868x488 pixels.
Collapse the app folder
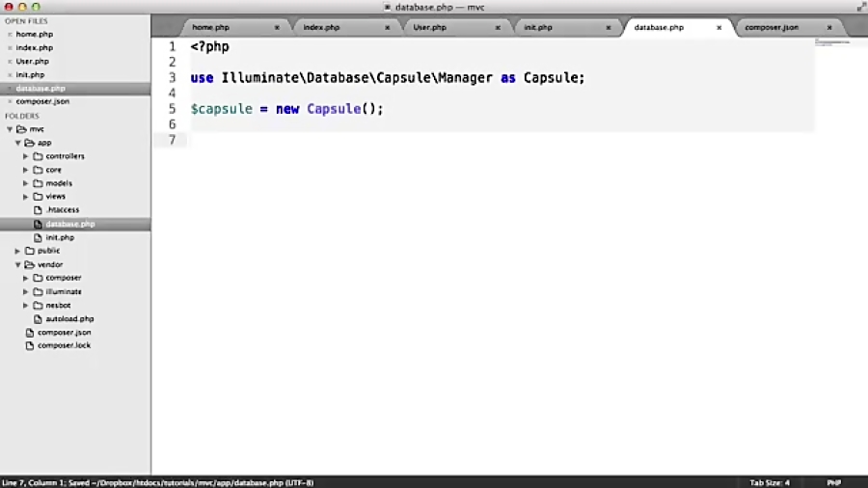[17, 143]
